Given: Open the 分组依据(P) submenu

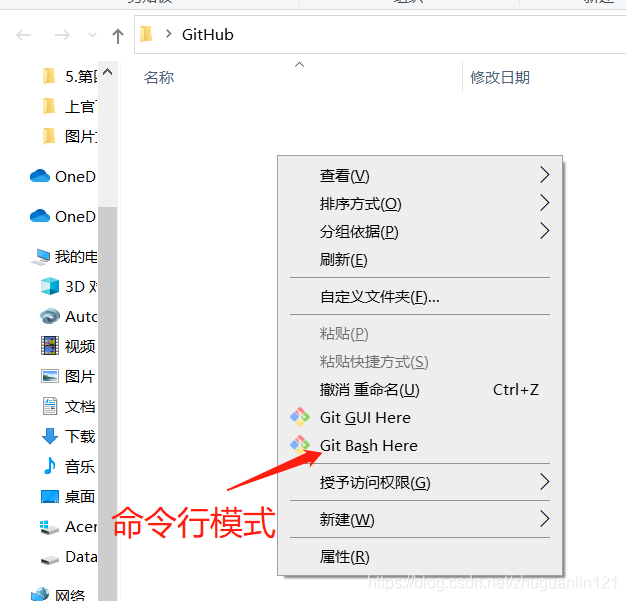Looking at the screenshot, I should pos(420,231).
